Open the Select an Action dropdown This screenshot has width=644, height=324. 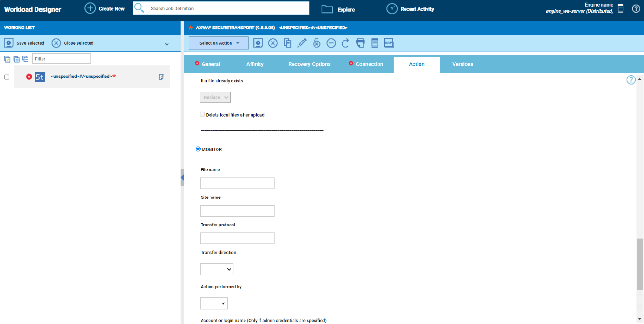pos(218,42)
